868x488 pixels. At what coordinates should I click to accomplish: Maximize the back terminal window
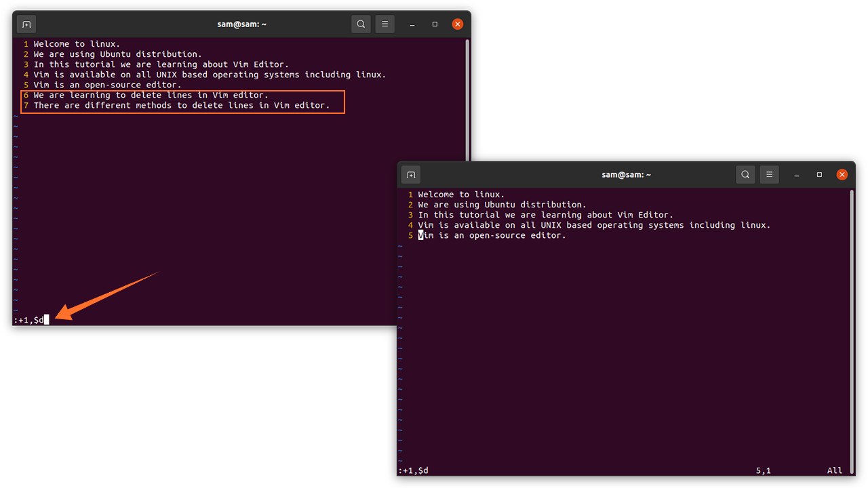pyautogui.click(x=434, y=24)
